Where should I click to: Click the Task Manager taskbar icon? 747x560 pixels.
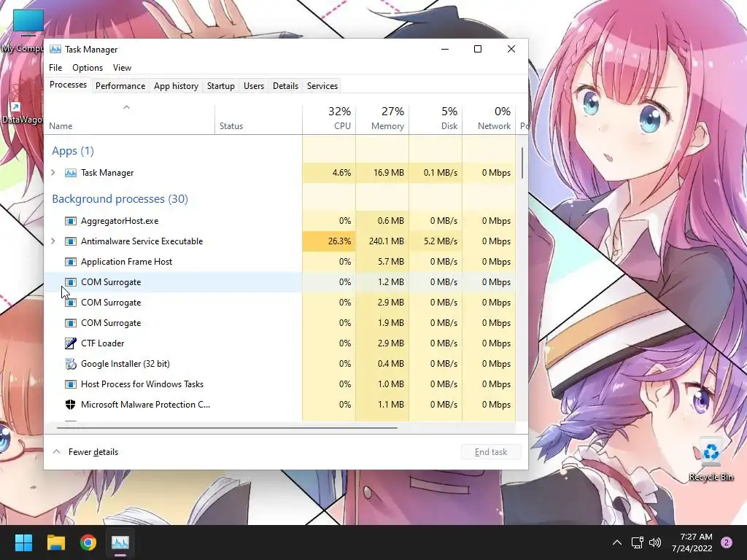(120, 542)
